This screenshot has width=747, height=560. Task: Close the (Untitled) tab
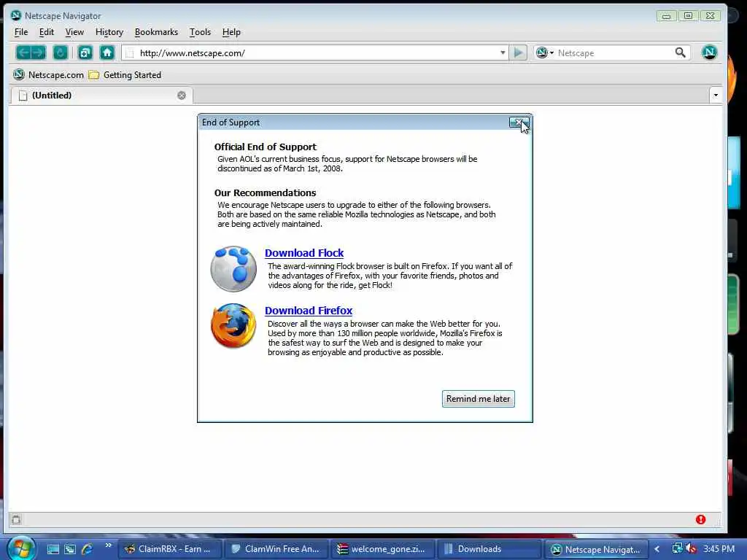(x=182, y=96)
